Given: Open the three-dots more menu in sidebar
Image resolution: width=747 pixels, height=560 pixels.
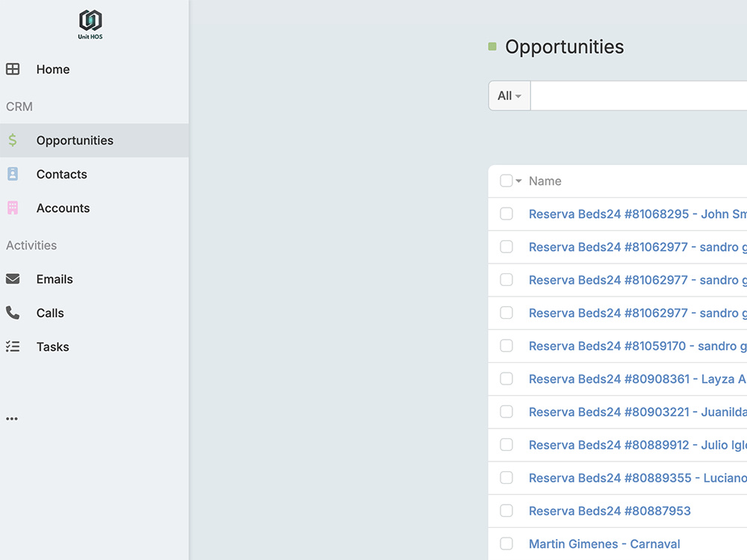Looking at the screenshot, I should point(12,419).
